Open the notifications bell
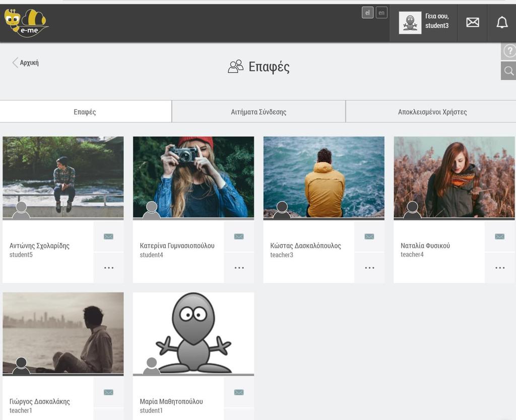Screen dimensions: 516x420 click(502, 22)
